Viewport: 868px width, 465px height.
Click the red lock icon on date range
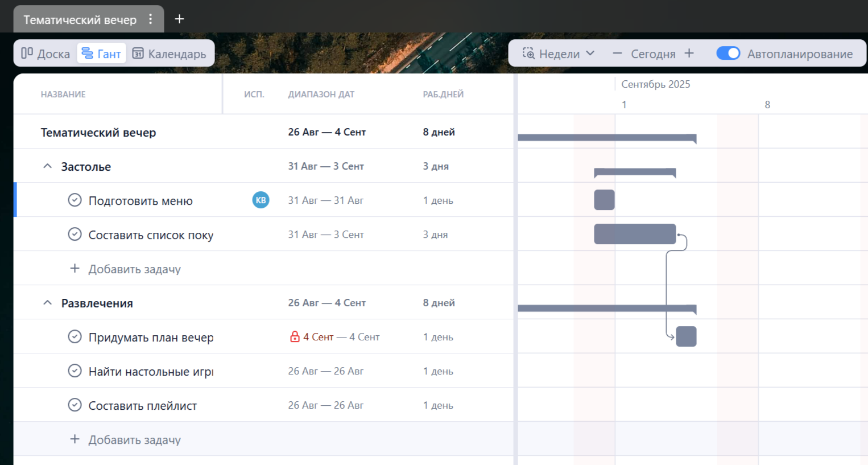(295, 337)
